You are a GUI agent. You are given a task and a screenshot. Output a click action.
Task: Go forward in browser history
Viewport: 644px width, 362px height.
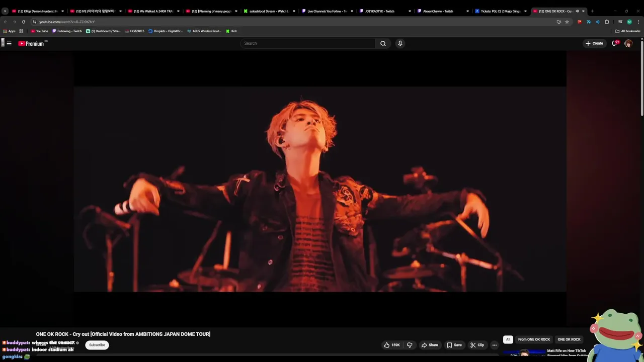[14, 22]
